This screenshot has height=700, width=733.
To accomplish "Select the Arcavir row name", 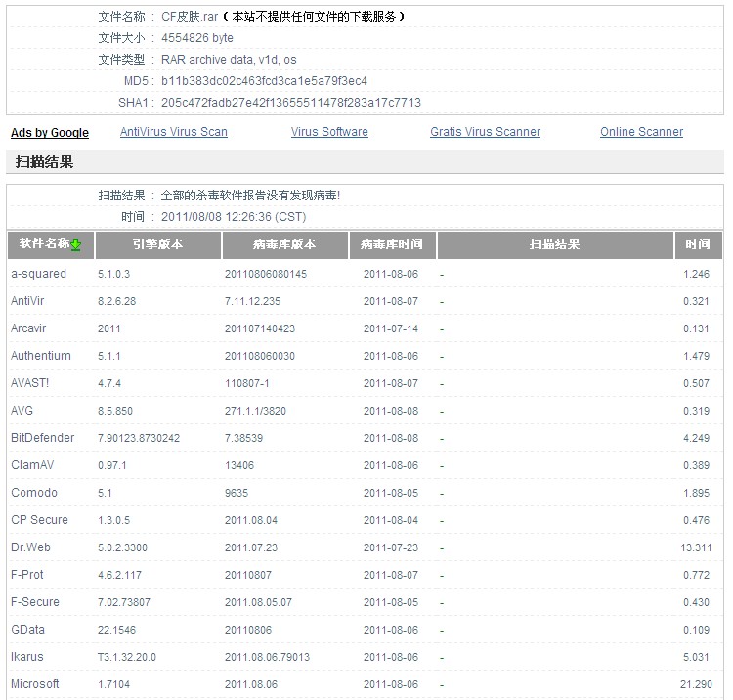I will 28,328.
